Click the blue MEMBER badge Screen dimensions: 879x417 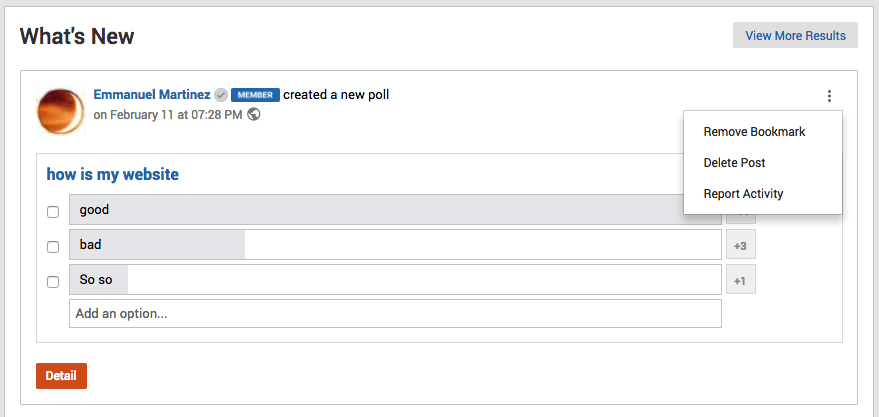point(255,95)
